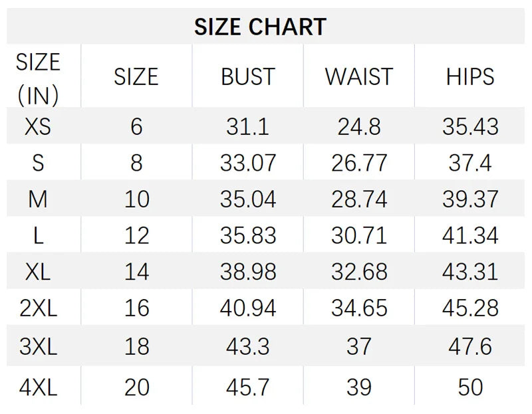Click waist value 37
532x414 pixels.
(359, 347)
